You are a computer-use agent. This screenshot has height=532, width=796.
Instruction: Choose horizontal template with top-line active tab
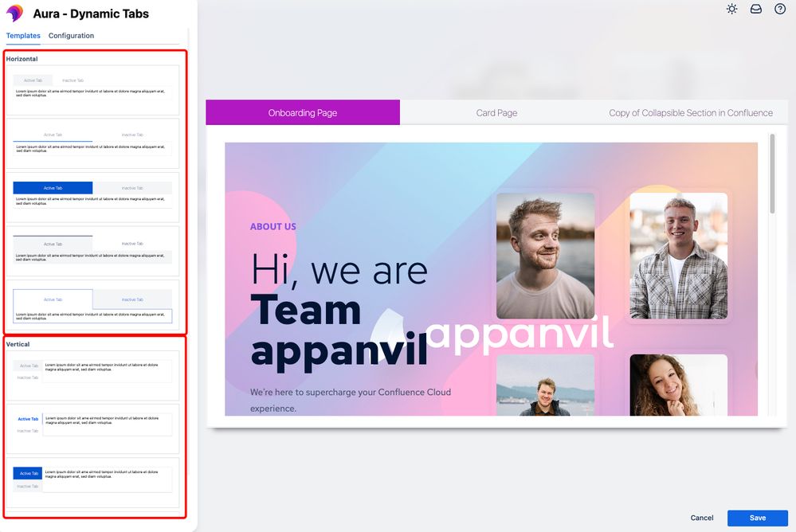coord(92,251)
